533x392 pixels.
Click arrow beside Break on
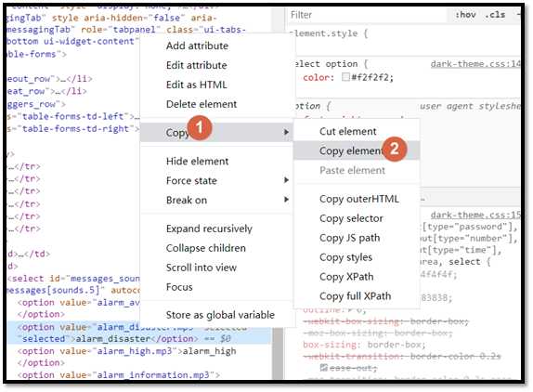(x=287, y=200)
